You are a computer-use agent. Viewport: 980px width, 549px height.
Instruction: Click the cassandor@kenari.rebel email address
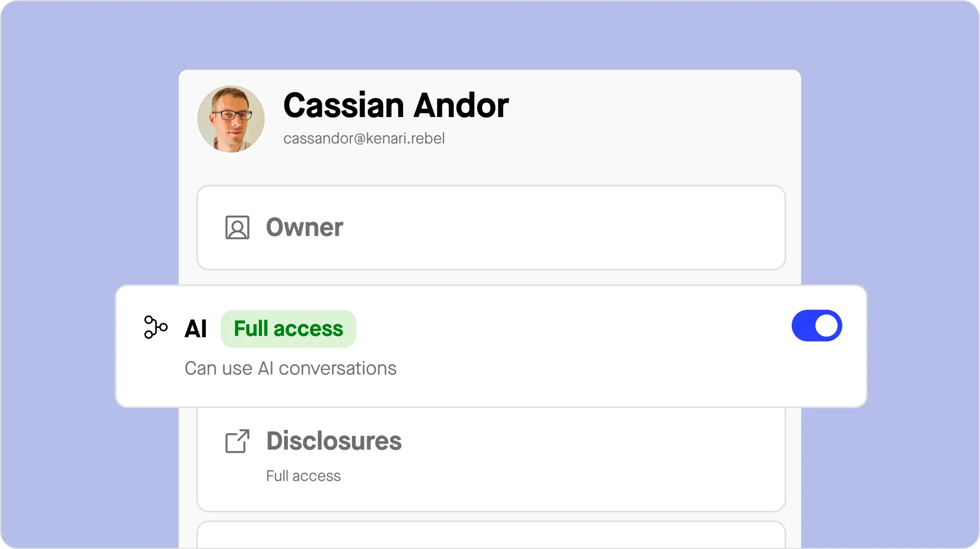(x=364, y=138)
